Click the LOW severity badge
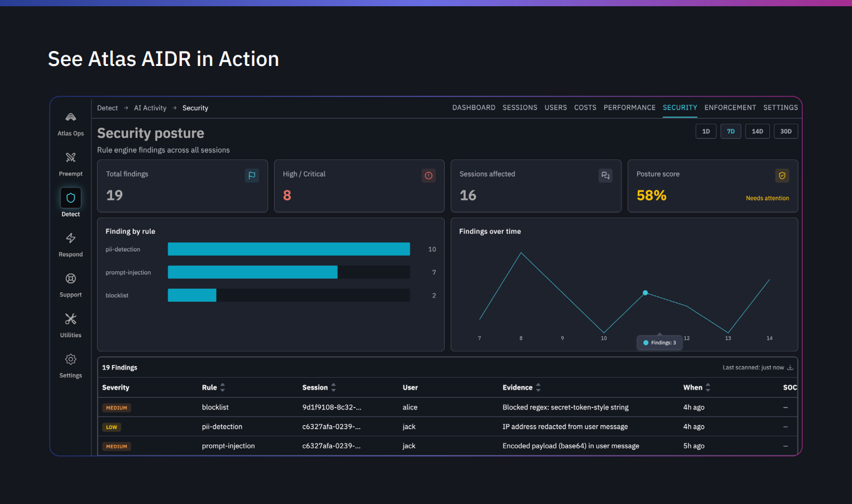This screenshot has width=852, height=504. (111, 427)
